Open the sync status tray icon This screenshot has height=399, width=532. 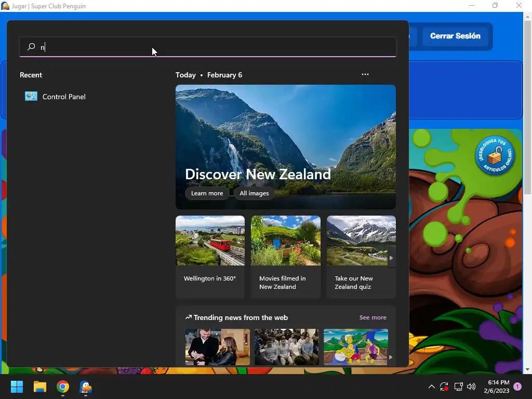point(444,387)
